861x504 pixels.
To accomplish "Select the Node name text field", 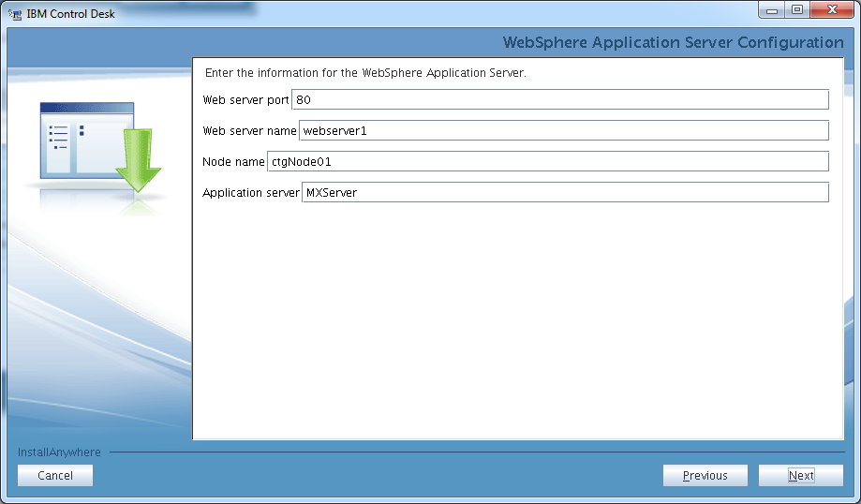I will (548, 161).
